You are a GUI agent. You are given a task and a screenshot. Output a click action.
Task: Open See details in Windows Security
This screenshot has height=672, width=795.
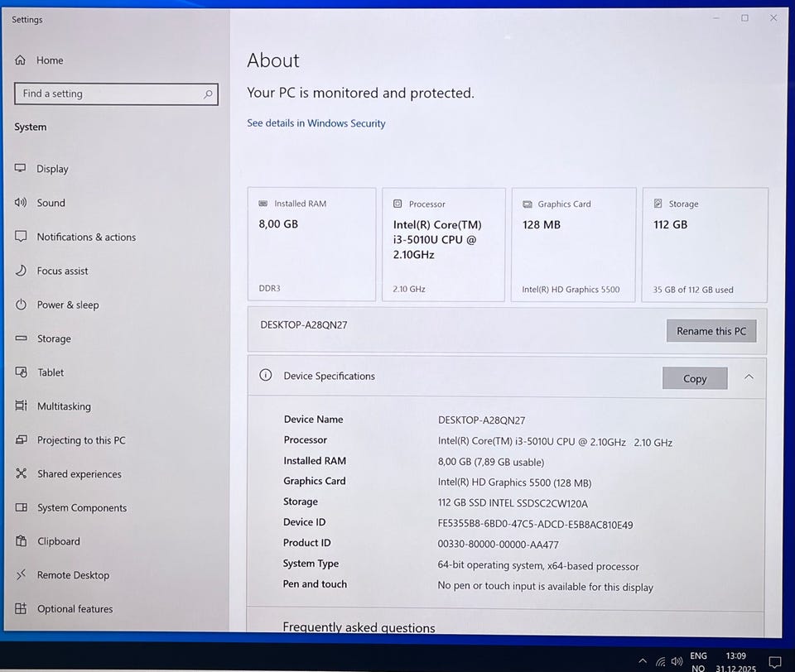pyautogui.click(x=316, y=123)
